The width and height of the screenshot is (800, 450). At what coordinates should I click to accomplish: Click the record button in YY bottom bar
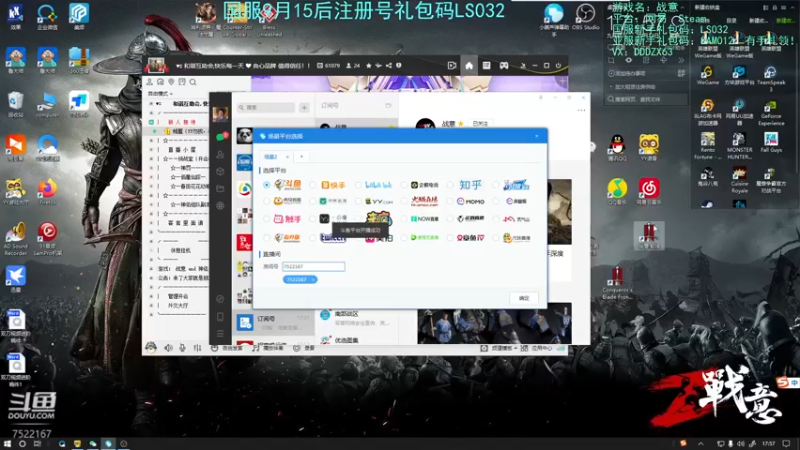tap(305, 348)
